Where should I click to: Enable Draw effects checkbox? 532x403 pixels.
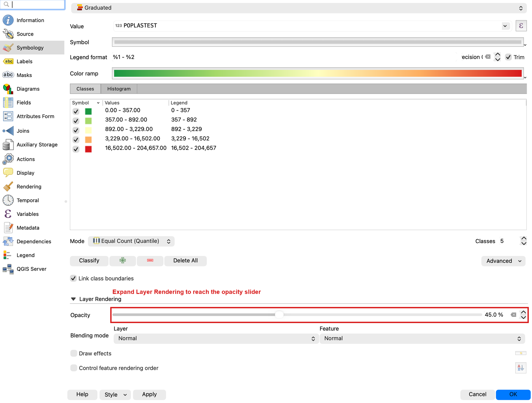pyautogui.click(x=74, y=353)
